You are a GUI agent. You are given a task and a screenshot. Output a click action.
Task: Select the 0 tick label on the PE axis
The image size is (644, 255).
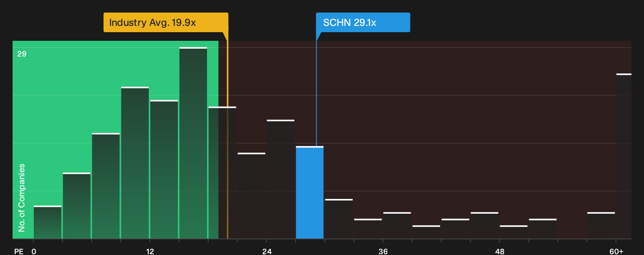(x=34, y=251)
